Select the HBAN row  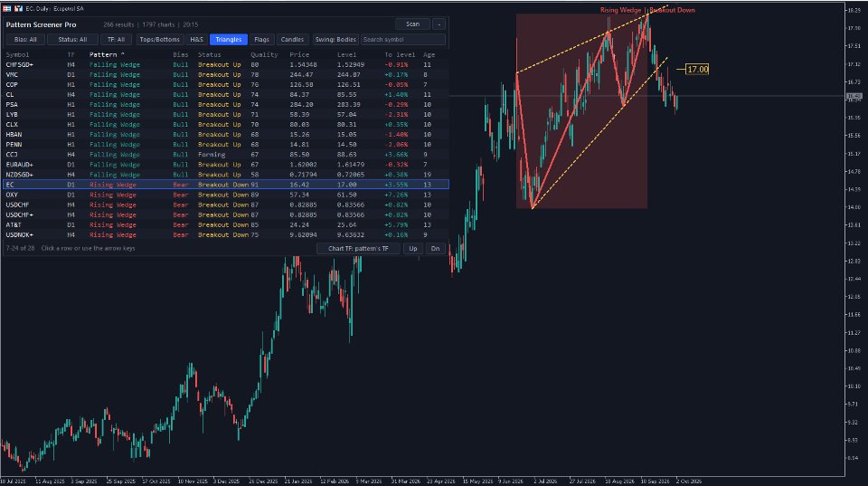pyautogui.click(x=225, y=135)
